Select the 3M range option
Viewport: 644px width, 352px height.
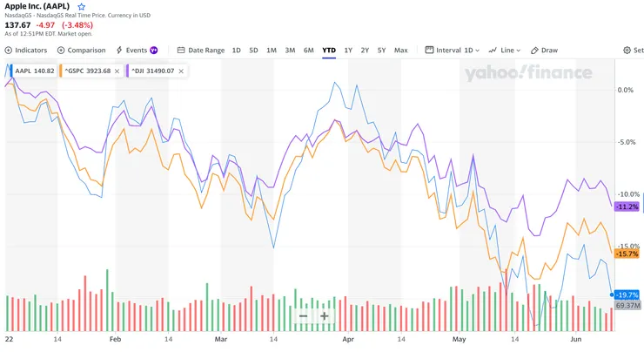tap(290, 50)
